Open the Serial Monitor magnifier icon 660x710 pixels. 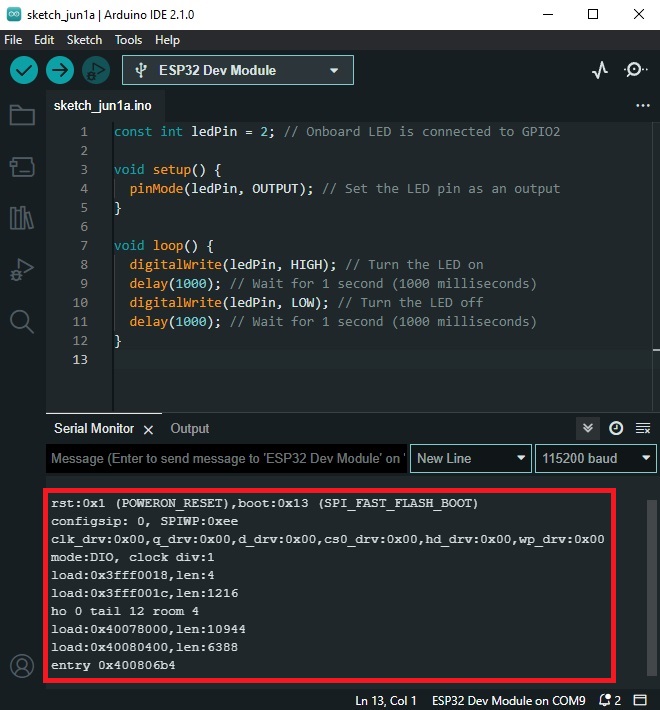[635, 70]
